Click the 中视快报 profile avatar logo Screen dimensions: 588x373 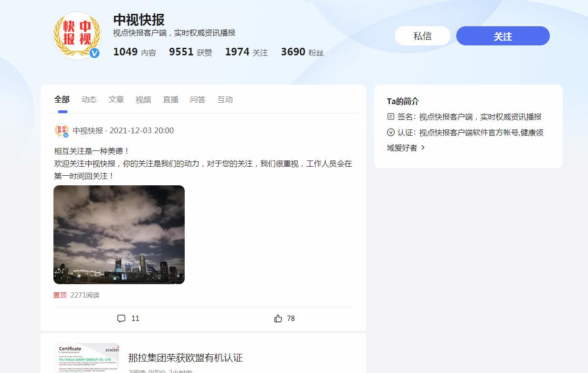(x=77, y=36)
